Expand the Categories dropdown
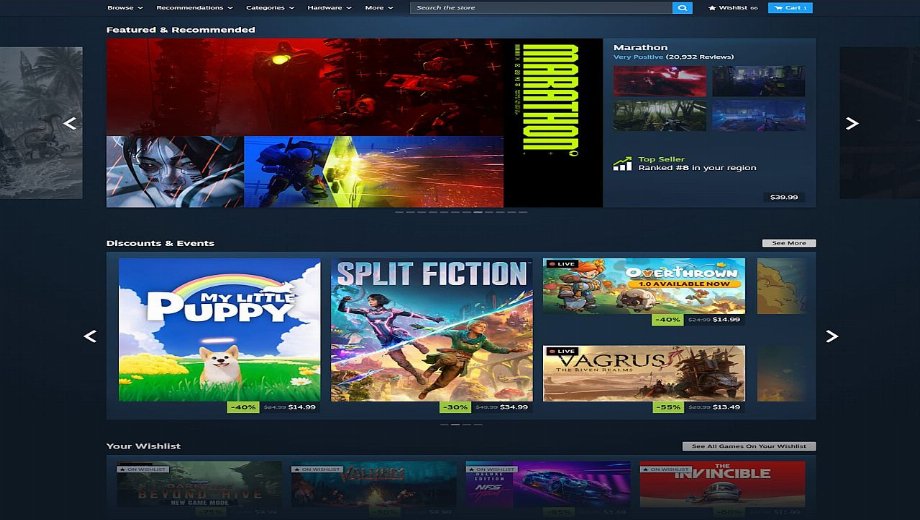The width and height of the screenshot is (920, 520). [269, 8]
